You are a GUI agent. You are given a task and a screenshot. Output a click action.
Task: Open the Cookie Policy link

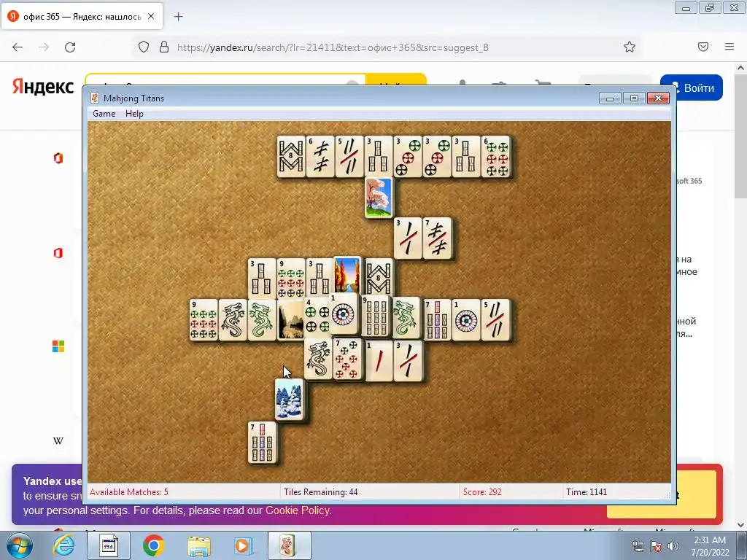(298, 510)
